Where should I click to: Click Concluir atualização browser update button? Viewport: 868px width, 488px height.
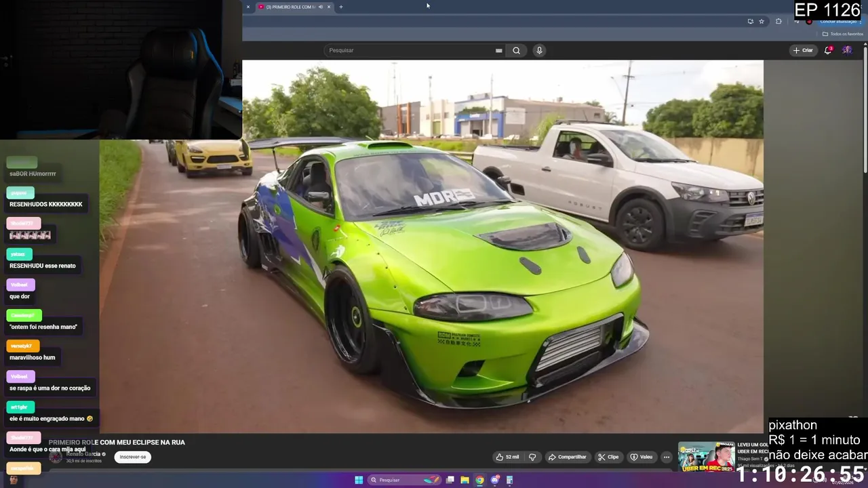point(840,21)
